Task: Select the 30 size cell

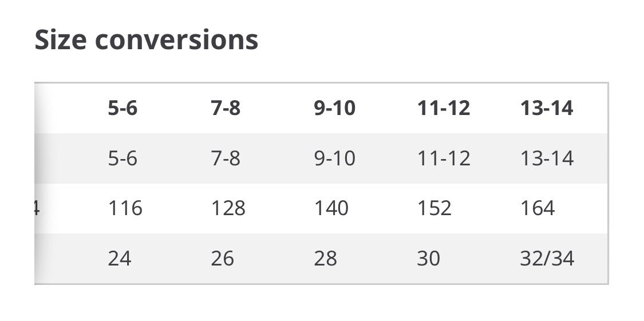Action: pos(428,259)
